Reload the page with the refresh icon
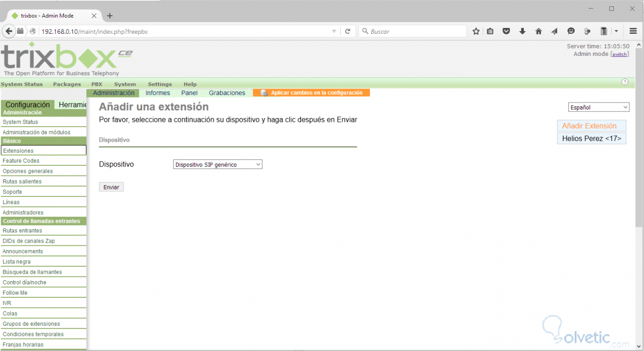 point(349,31)
